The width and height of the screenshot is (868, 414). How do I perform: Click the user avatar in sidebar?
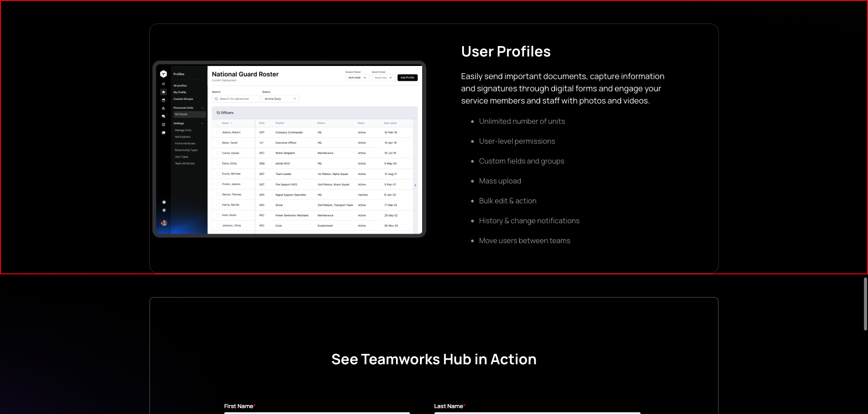pos(164,223)
